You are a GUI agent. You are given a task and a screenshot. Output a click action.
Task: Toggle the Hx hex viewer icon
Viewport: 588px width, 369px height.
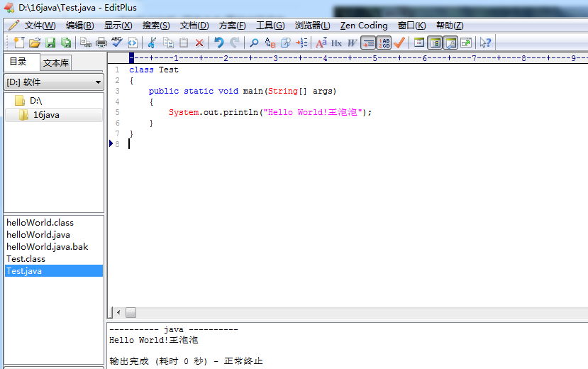(x=336, y=43)
